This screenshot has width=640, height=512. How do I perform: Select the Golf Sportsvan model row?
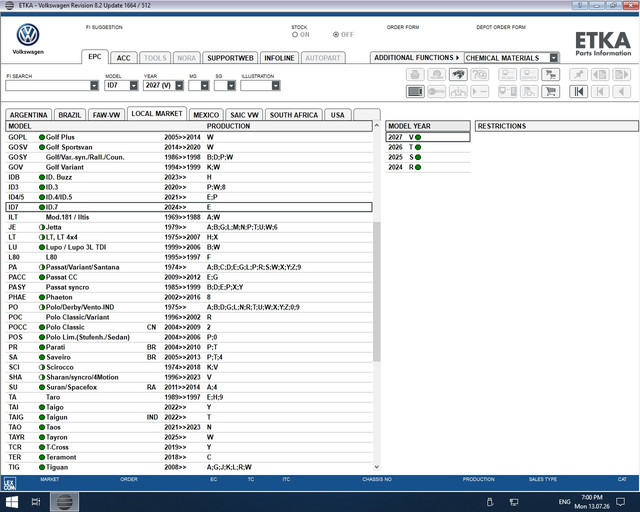(189, 147)
